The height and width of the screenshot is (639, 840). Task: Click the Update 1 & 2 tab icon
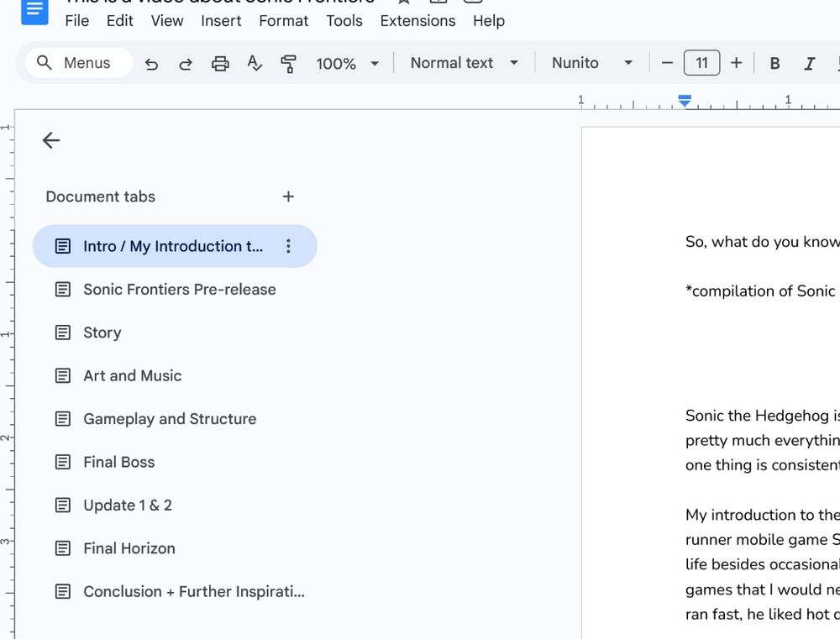63,505
